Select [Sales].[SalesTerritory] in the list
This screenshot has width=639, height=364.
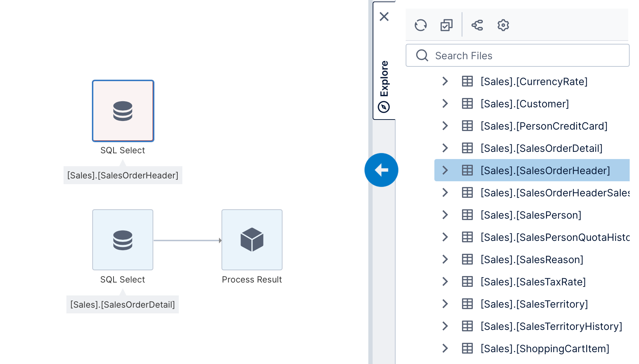pyautogui.click(x=534, y=304)
